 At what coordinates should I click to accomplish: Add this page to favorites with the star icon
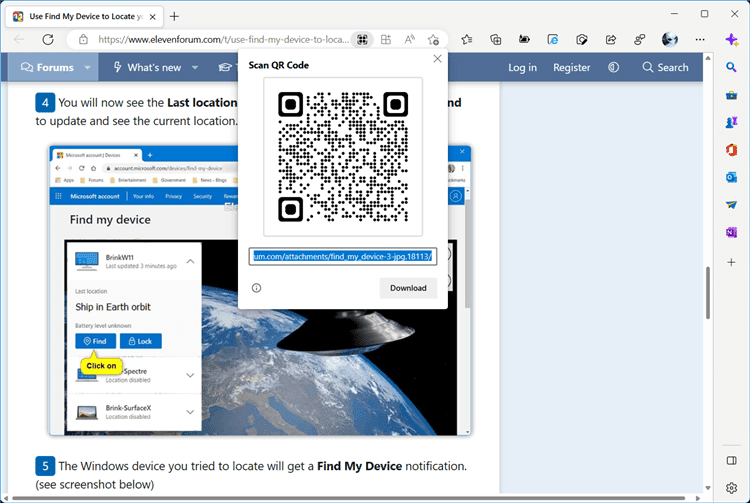click(x=433, y=40)
